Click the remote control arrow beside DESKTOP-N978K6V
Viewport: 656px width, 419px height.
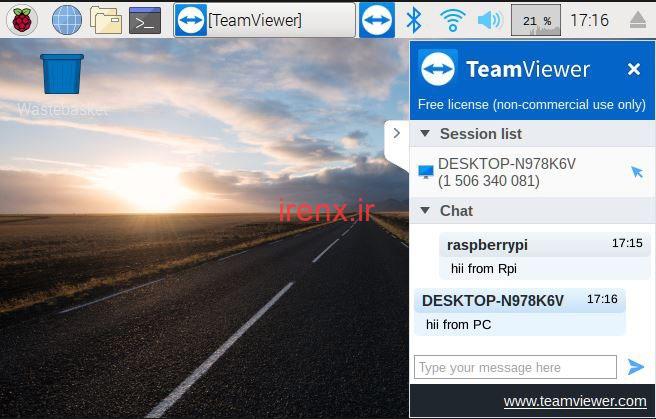click(x=637, y=172)
